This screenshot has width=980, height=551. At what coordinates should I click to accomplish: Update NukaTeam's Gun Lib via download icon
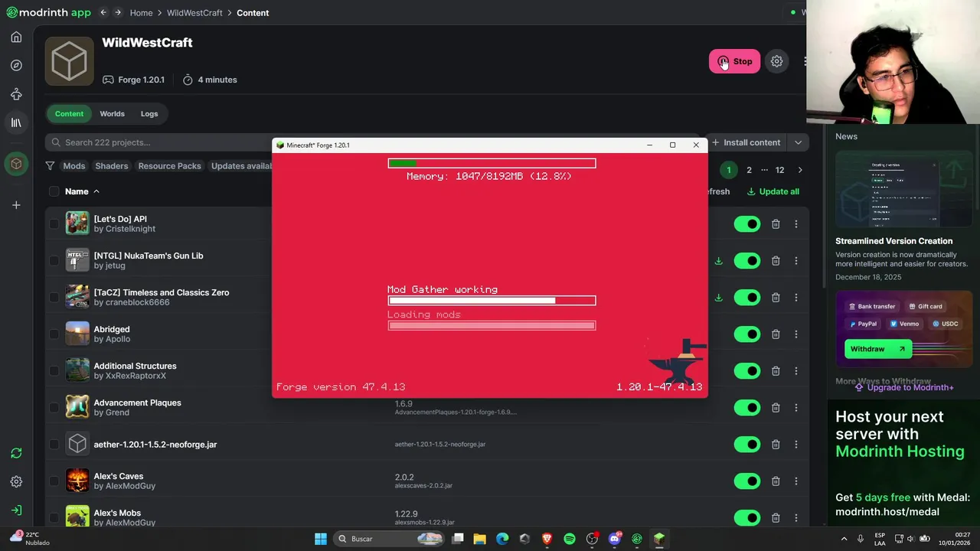(x=718, y=261)
